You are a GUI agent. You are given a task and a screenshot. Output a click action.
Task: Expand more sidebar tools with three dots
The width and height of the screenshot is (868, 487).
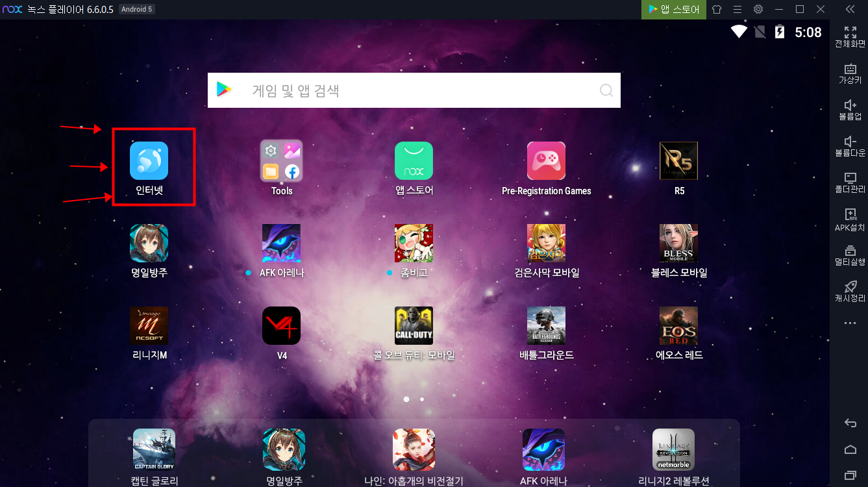tap(850, 323)
